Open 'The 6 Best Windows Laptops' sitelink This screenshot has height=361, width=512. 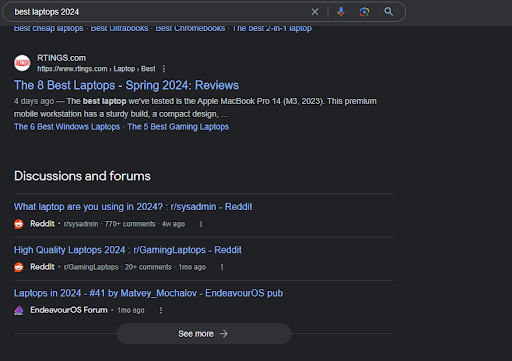click(67, 127)
